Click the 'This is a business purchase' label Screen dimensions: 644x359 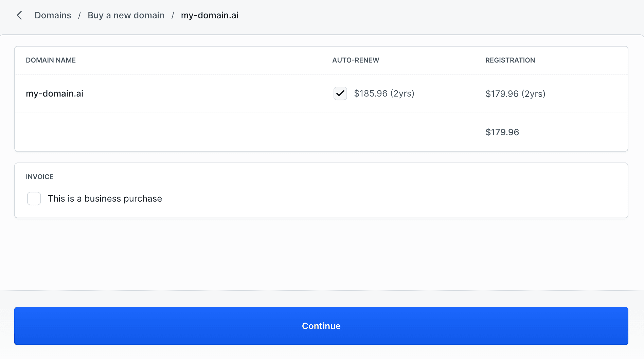pos(105,199)
